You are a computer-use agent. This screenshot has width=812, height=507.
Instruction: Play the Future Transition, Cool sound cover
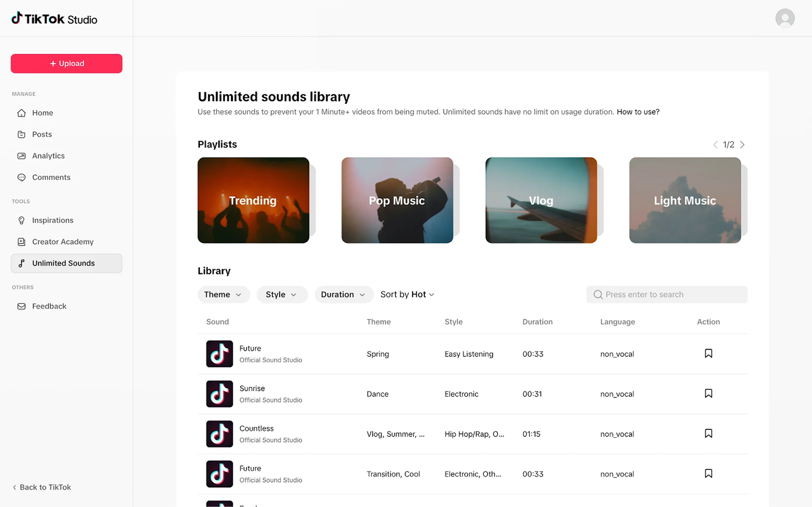(x=219, y=474)
